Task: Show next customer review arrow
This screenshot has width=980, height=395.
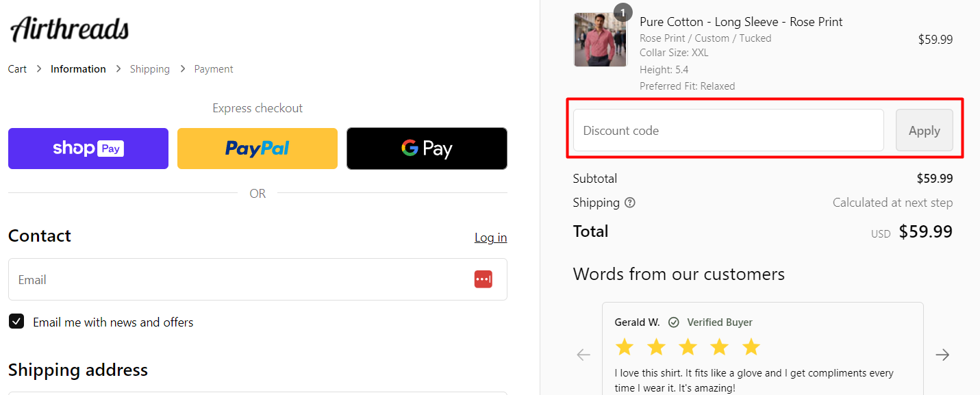Action: pos(942,355)
